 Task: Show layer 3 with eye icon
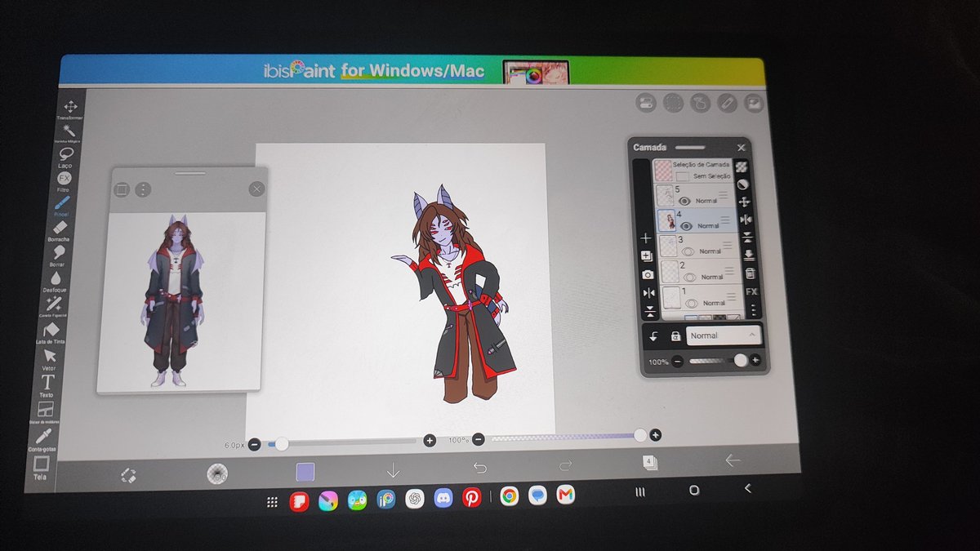[688, 251]
